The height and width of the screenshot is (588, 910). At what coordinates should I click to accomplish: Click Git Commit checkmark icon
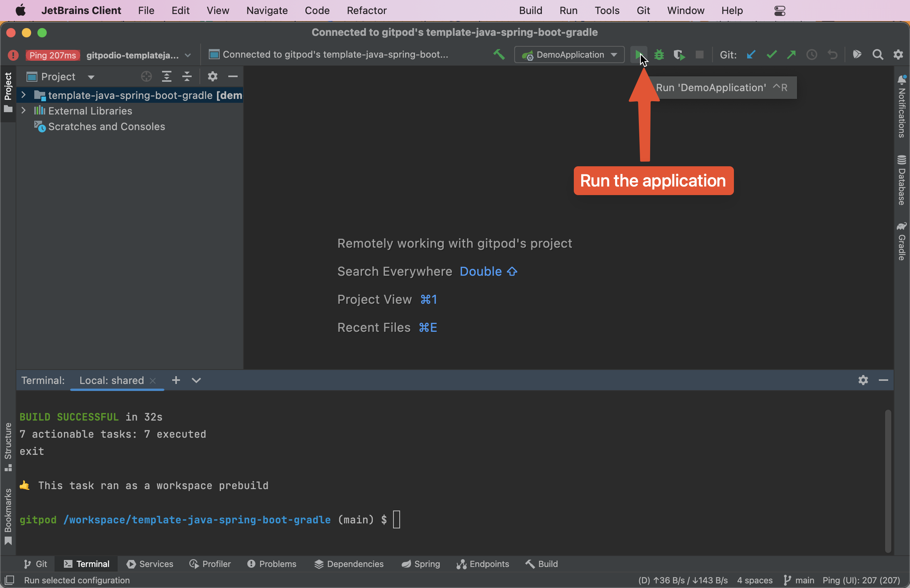[771, 55]
